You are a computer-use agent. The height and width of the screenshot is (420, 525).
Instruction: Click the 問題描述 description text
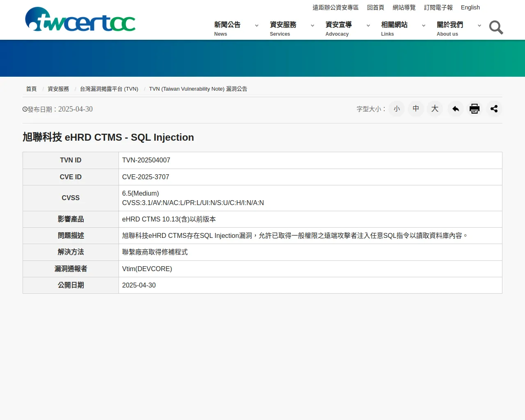295,235
